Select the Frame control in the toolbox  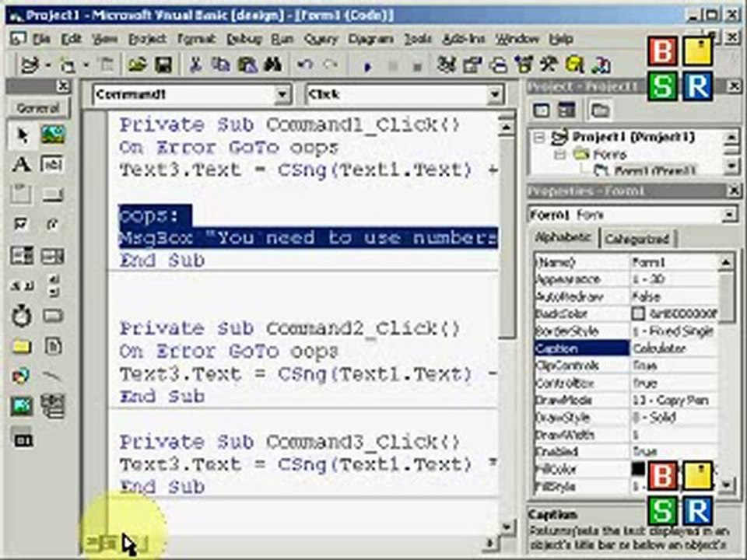tap(22, 194)
